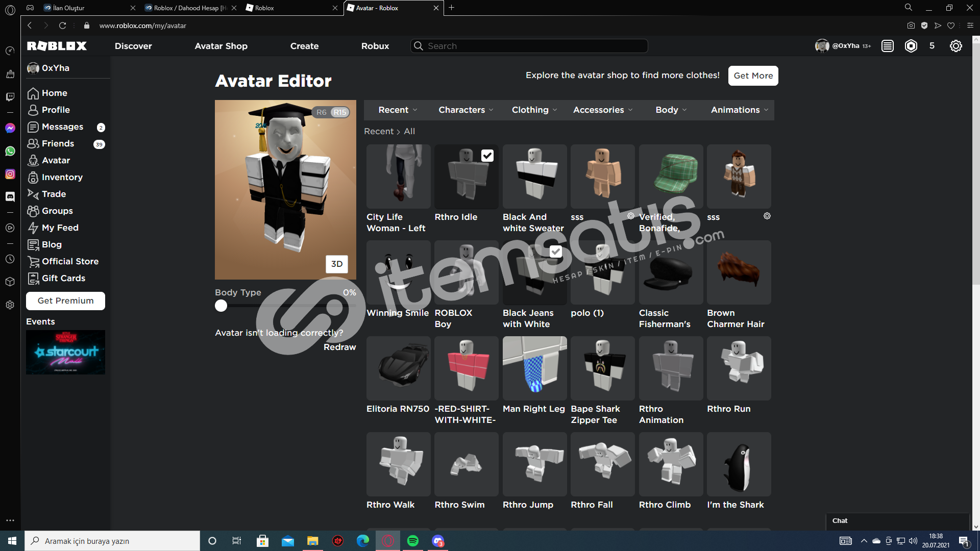This screenshot has width=980, height=551.
Task: Open Messenger in Opera sidebar
Action: click(10, 128)
